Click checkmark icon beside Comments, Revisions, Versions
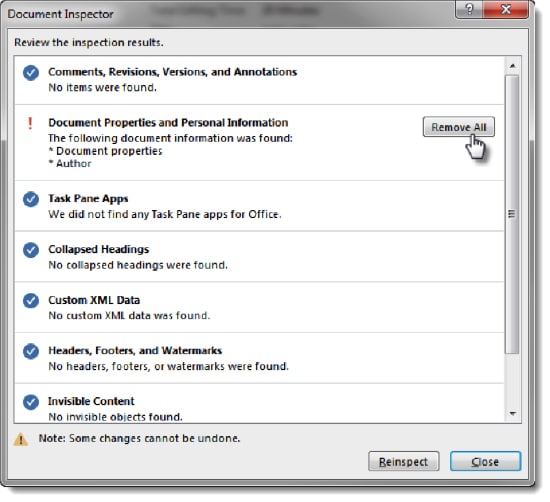 (x=31, y=73)
